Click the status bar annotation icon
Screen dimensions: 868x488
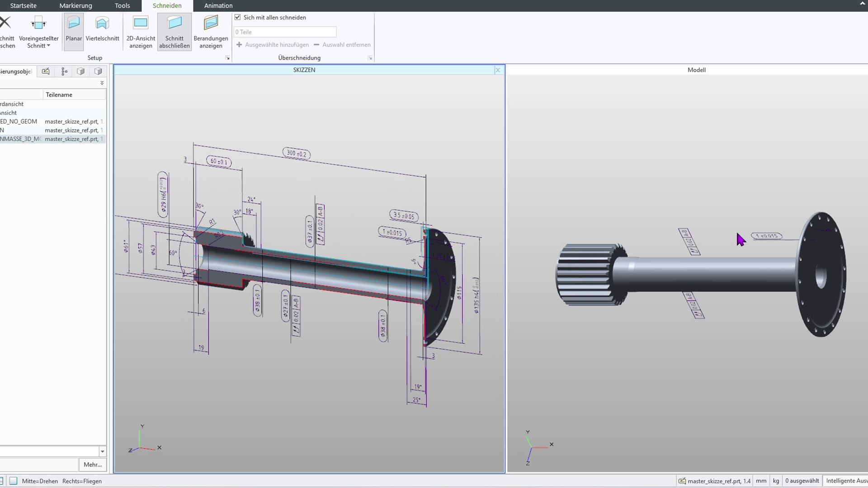(682, 481)
